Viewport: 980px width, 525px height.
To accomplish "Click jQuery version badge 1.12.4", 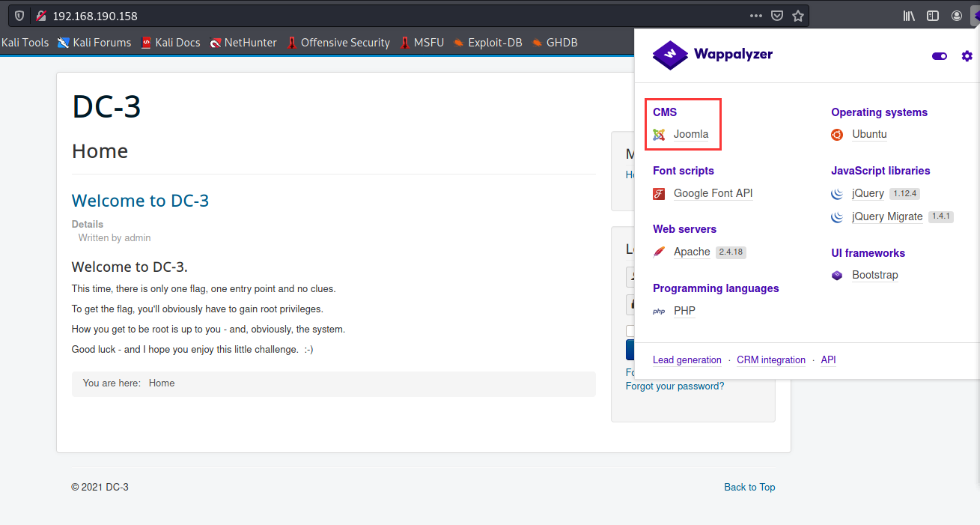I will tap(904, 194).
